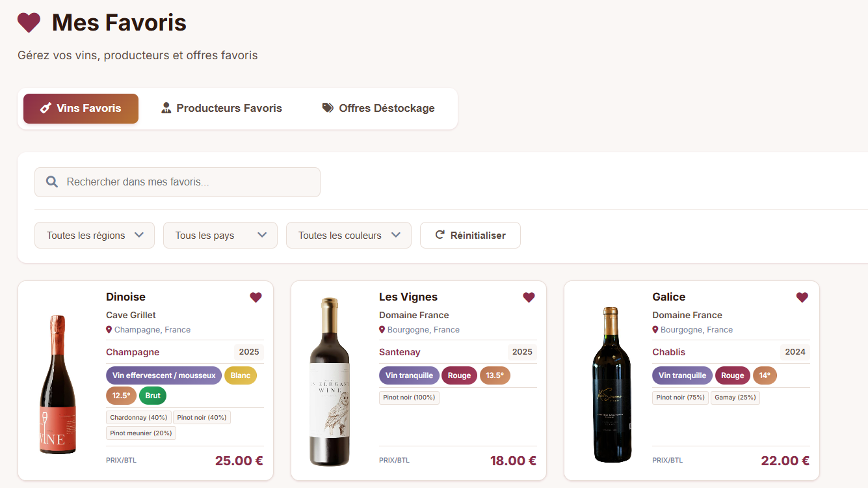Viewport: 868px width, 488px height.
Task: Open the Toutes les régions dropdown
Action: (94, 236)
